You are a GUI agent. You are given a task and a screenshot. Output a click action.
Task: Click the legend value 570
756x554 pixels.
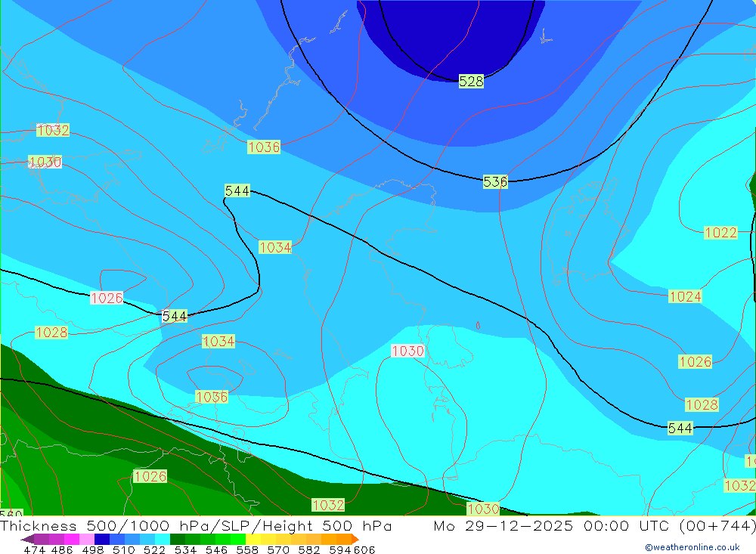(x=278, y=549)
